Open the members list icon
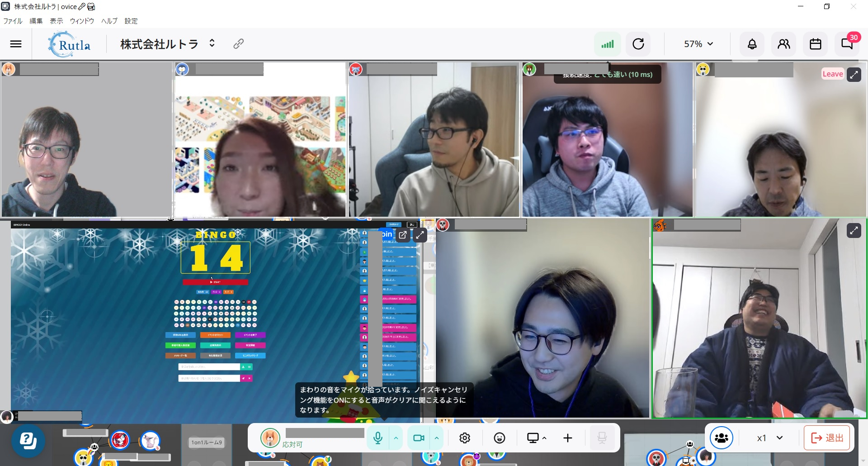This screenshot has width=868, height=466. [x=783, y=44]
